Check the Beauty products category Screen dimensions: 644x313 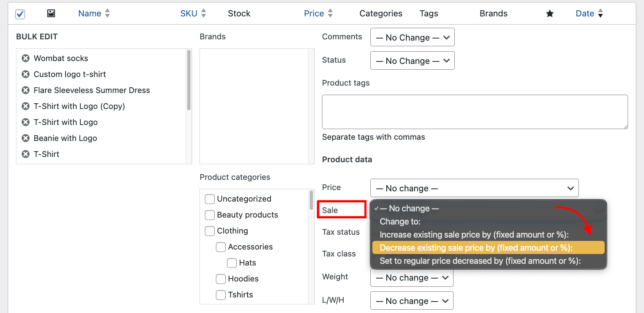(x=210, y=215)
